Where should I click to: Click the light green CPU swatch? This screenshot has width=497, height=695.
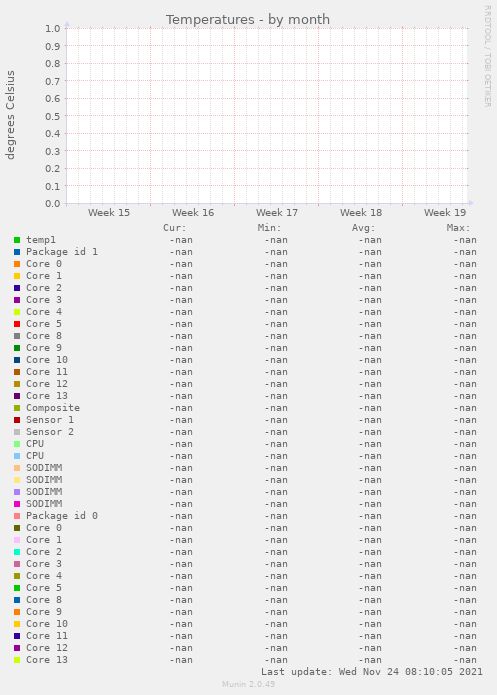[x=17, y=444]
